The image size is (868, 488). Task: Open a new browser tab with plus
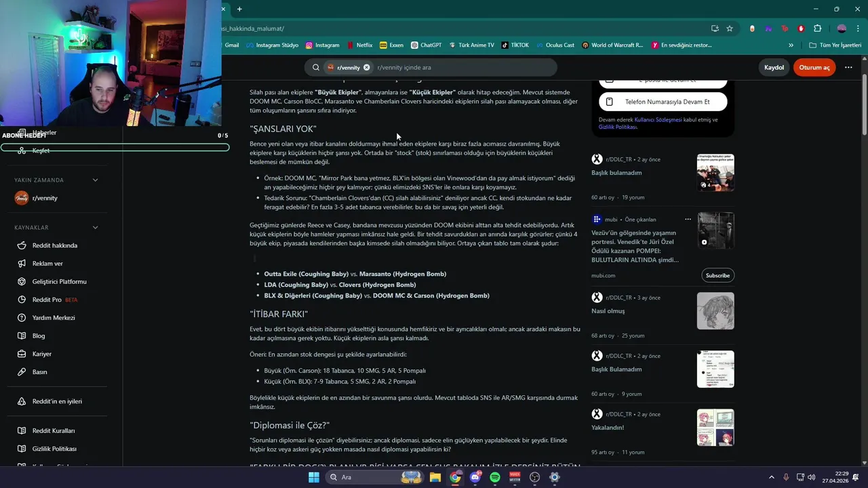tap(239, 9)
